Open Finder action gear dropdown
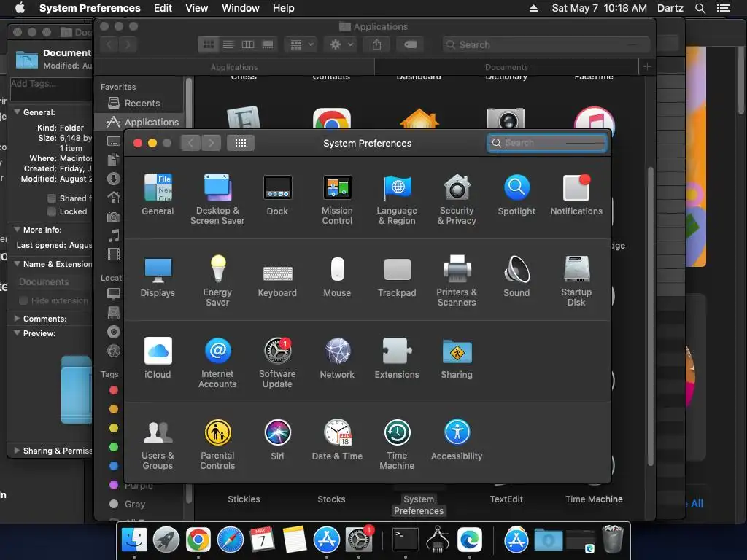Image resolution: width=747 pixels, height=560 pixels. pyautogui.click(x=341, y=44)
